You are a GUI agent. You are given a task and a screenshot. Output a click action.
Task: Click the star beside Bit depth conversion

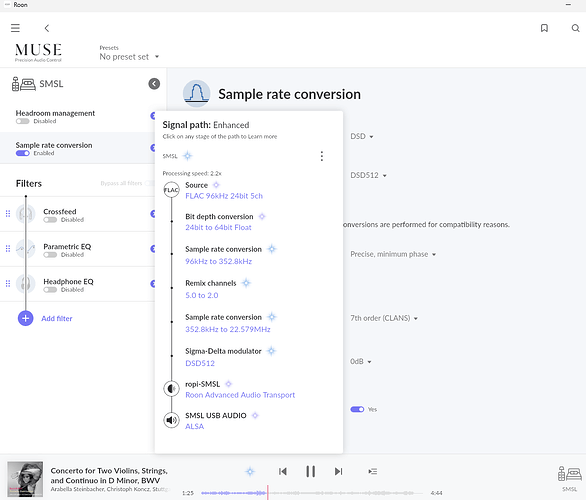(x=262, y=216)
